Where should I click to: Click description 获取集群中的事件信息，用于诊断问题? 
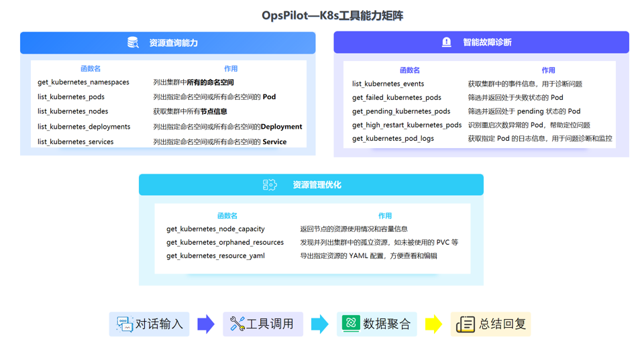click(525, 84)
